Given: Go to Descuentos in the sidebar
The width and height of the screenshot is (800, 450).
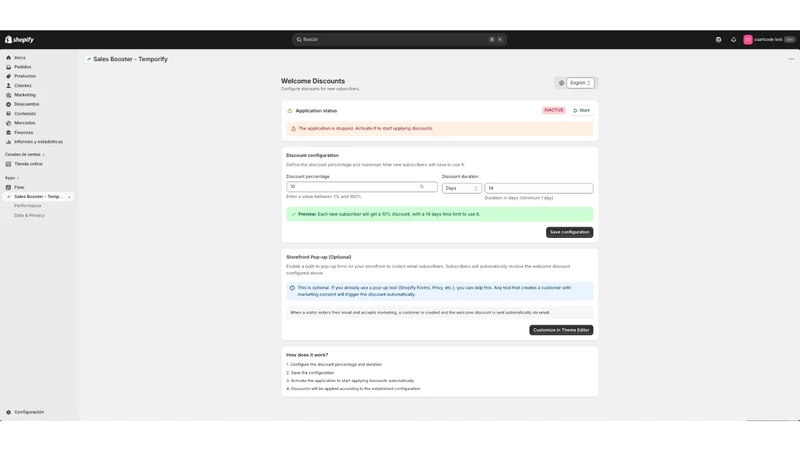Looking at the screenshot, I should pyautogui.click(x=27, y=104).
